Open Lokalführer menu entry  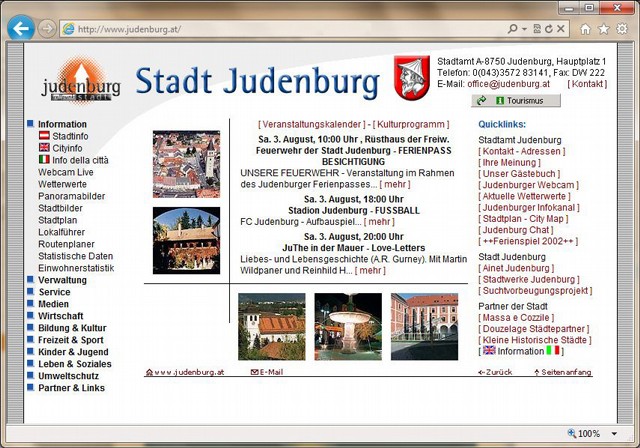[62, 232]
